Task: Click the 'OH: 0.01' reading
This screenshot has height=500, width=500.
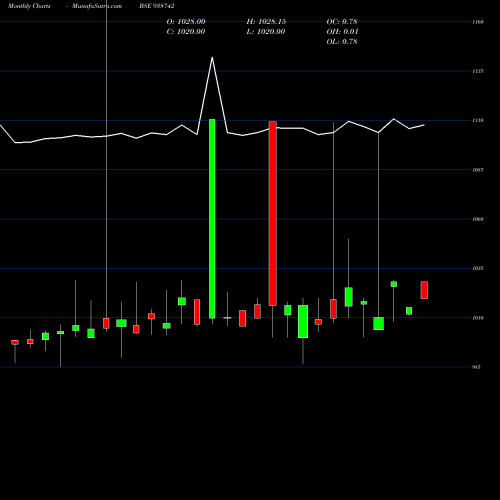Action: (342, 32)
